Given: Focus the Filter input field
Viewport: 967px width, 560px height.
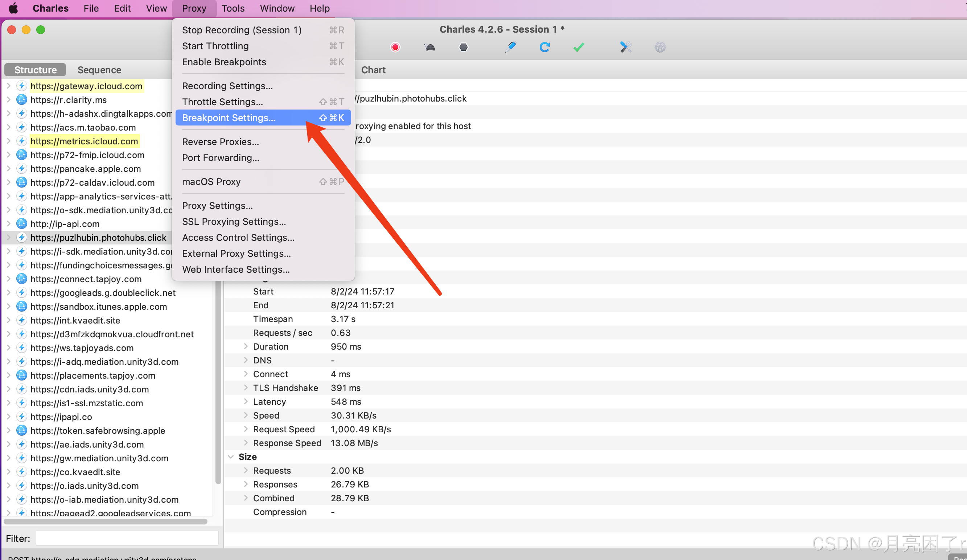Looking at the screenshot, I should 127,538.
